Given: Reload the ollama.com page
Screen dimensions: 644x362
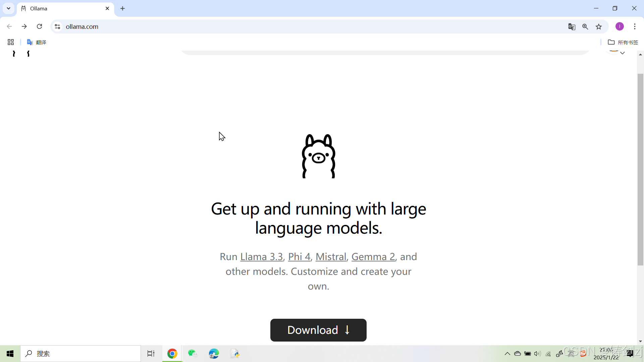Looking at the screenshot, I should 39,26.
